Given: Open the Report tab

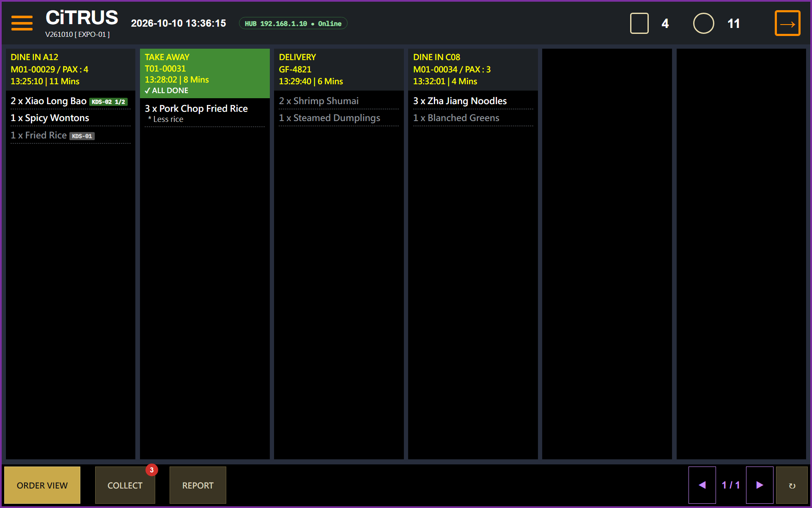Looking at the screenshot, I should click(x=198, y=485).
